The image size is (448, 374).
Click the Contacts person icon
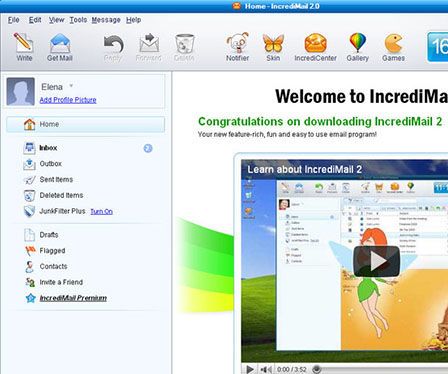point(29,266)
